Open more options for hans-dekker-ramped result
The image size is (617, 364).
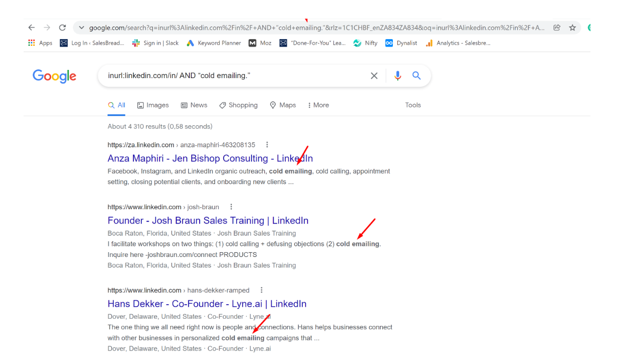[x=261, y=290]
